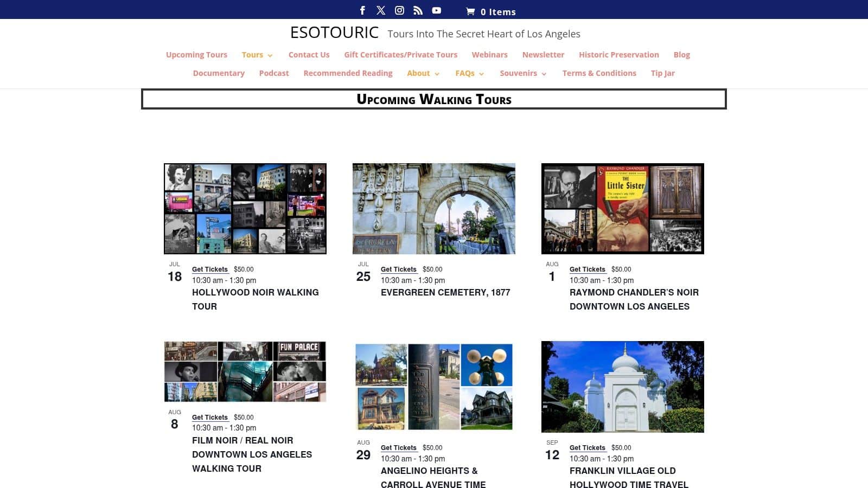Open the Instagram social icon
The image size is (868, 488).
tap(399, 10)
